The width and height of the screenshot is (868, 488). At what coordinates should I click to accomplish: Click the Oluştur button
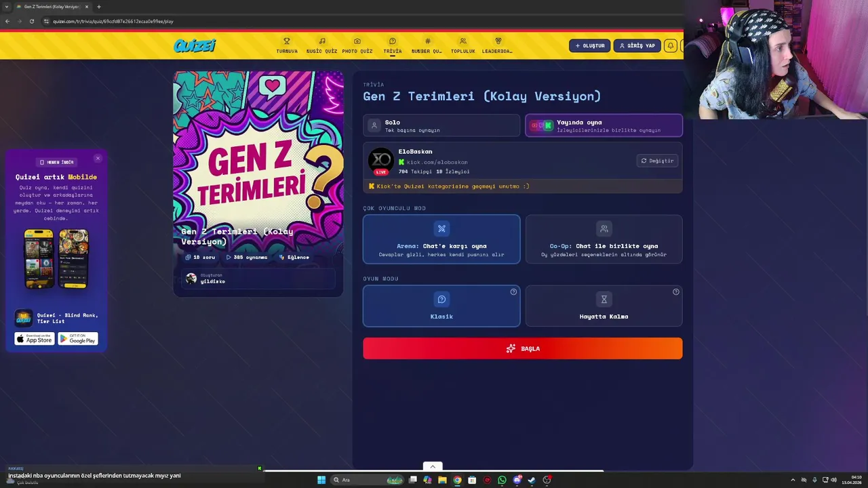click(x=589, y=45)
